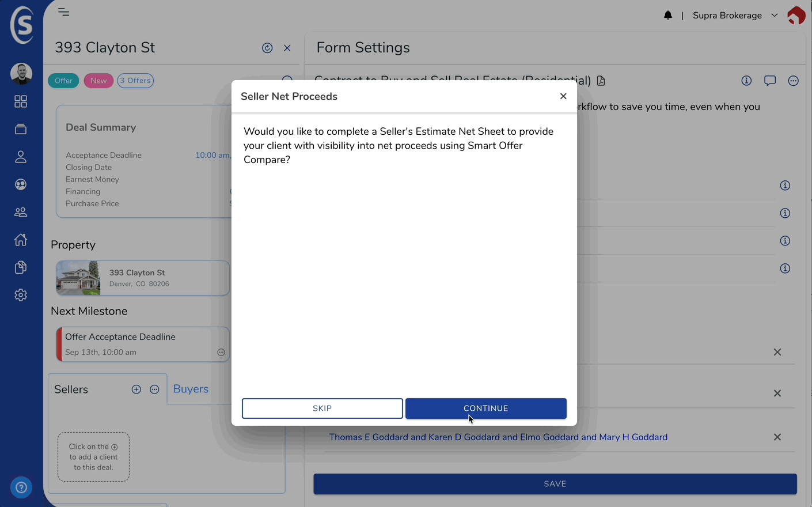Open the round face icon in the sidebar
Image resolution: width=812 pixels, height=507 pixels.
pyautogui.click(x=21, y=184)
